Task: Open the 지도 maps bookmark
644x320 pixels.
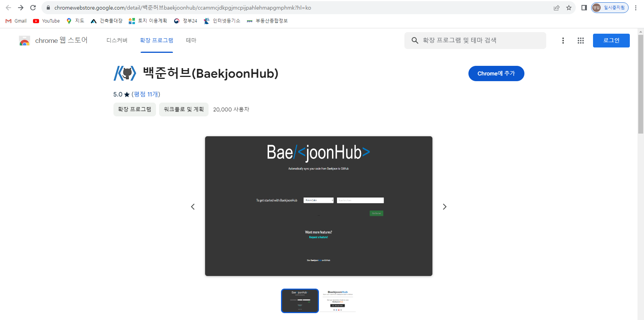Action: 75,21
